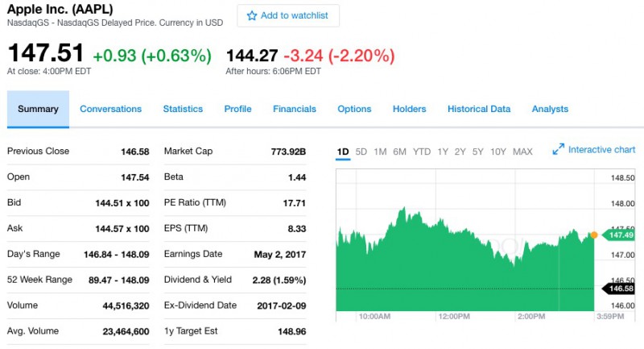Select the Options tab
This screenshot has width=644, height=349.
354,110
